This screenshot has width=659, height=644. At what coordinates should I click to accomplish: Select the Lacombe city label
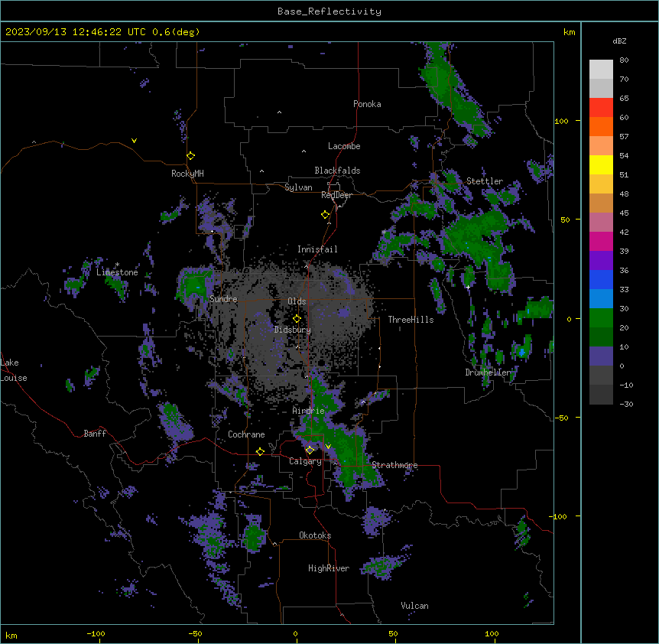click(x=344, y=146)
